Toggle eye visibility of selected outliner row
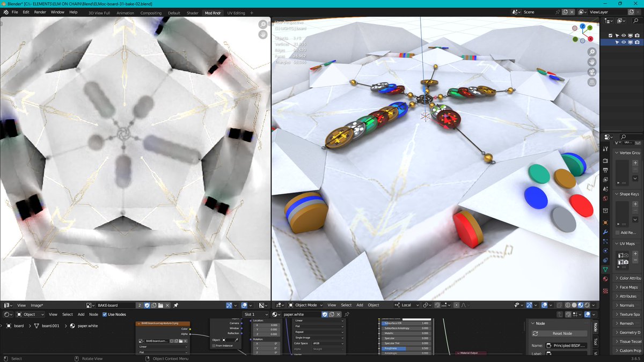The width and height of the screenshot is (644, 362). pos(624,42)
